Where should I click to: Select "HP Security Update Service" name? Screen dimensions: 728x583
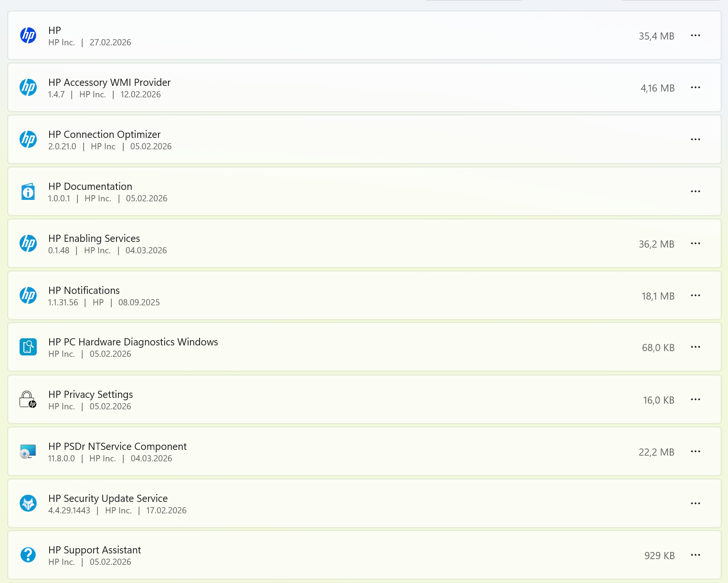108,499
